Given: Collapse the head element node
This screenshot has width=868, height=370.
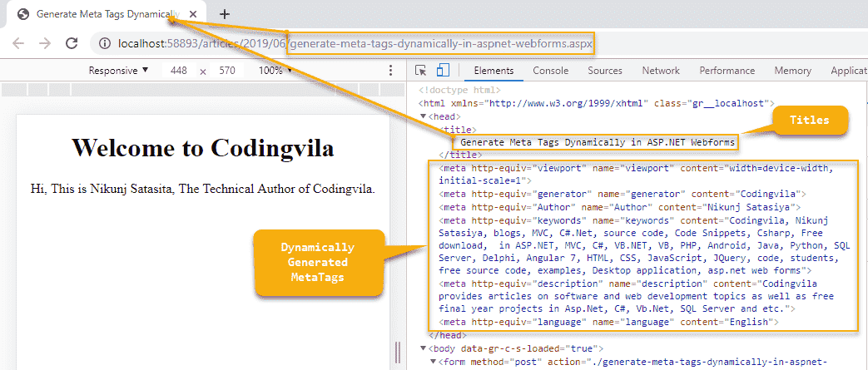Looking at the screenshot, I should pyautogui.click(x=424, y=116).
